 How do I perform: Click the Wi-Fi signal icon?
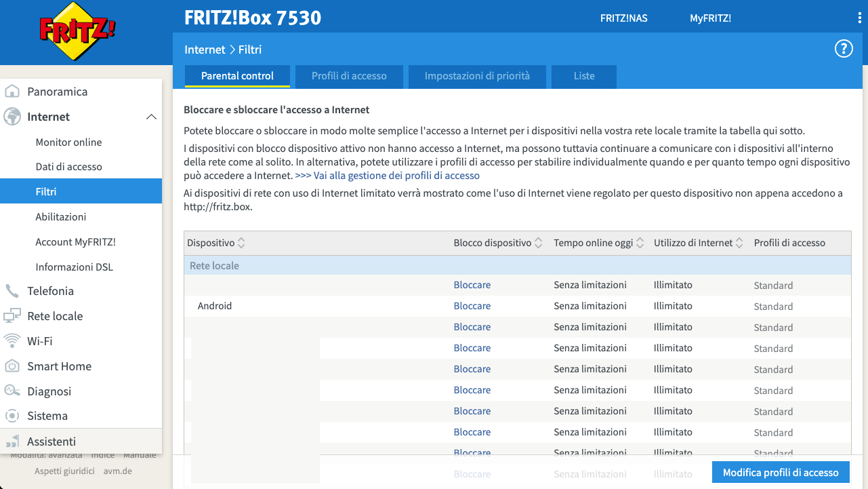(x=12, y=340)
